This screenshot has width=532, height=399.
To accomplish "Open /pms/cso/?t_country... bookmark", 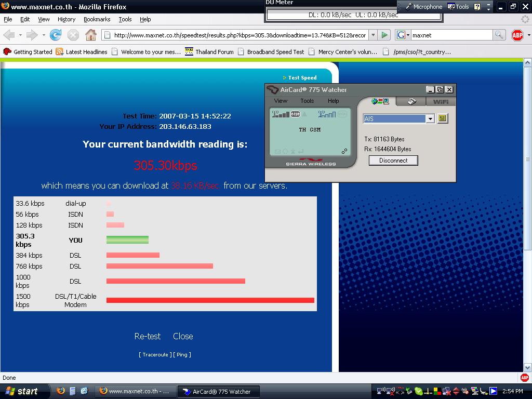I will (x=417, y=51).
